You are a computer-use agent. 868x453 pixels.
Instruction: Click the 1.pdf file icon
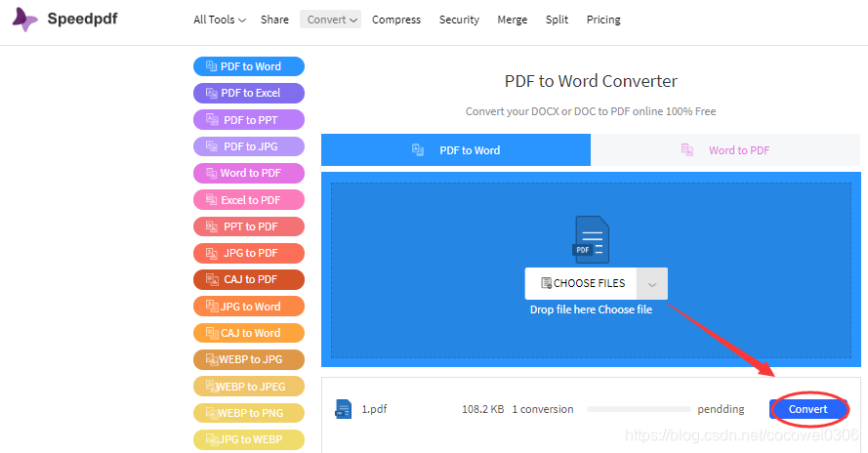point(344,409)
